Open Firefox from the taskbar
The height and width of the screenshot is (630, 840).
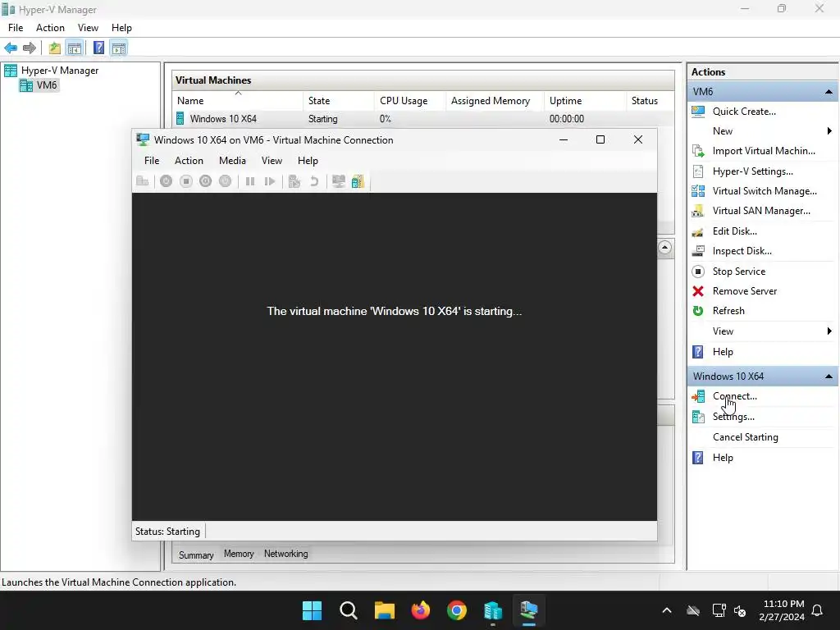coord(421,610)
